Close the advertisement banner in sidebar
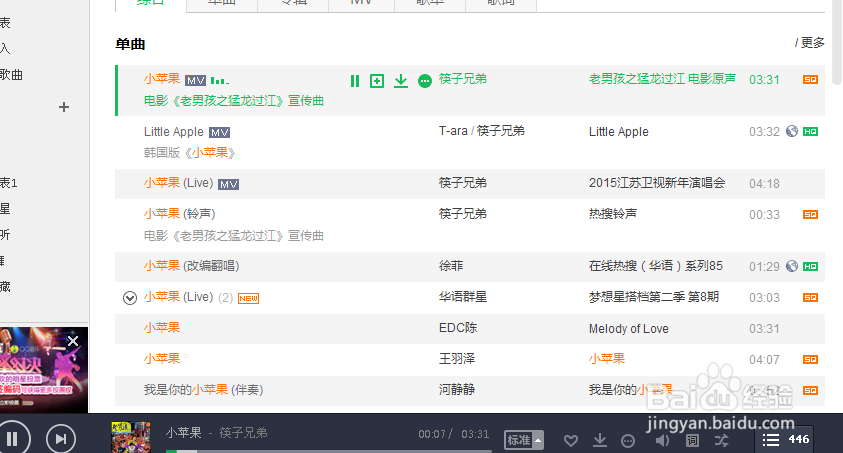This screenshot has height=453, width=843. click(73, 341)
